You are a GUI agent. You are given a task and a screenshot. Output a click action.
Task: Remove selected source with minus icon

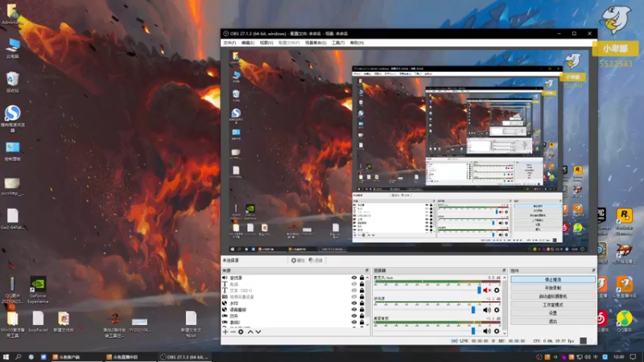click(233, 331)
